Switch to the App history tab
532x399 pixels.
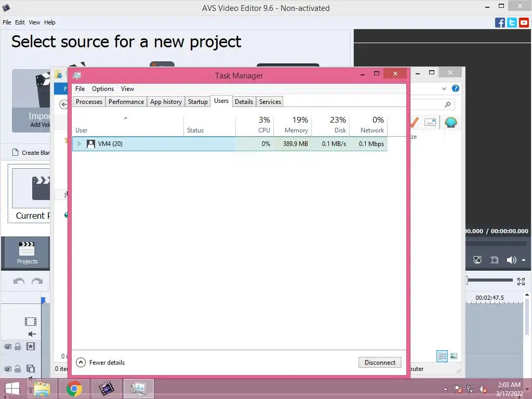point(166,102)
